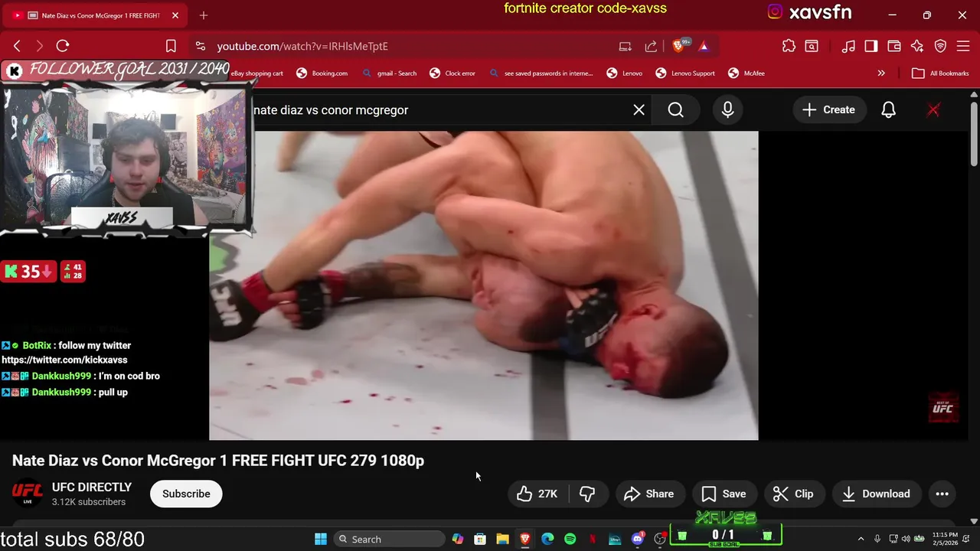This screenshot has width=980, height=551.
Task: Open Microsoft Edge from taskbar
Action: [x=547, y=539]
